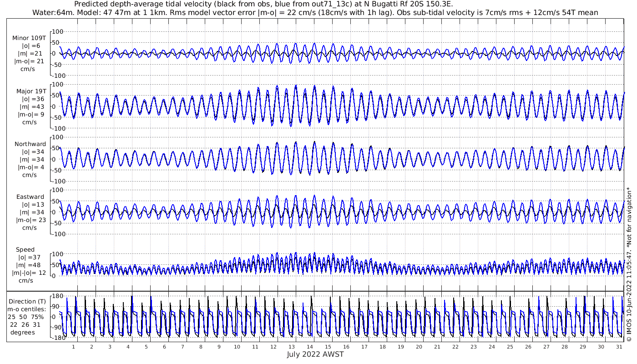Click the '|m| =48' value under Speed
Viewport: 637px width, 364px height.
click(x=29, y=265)
